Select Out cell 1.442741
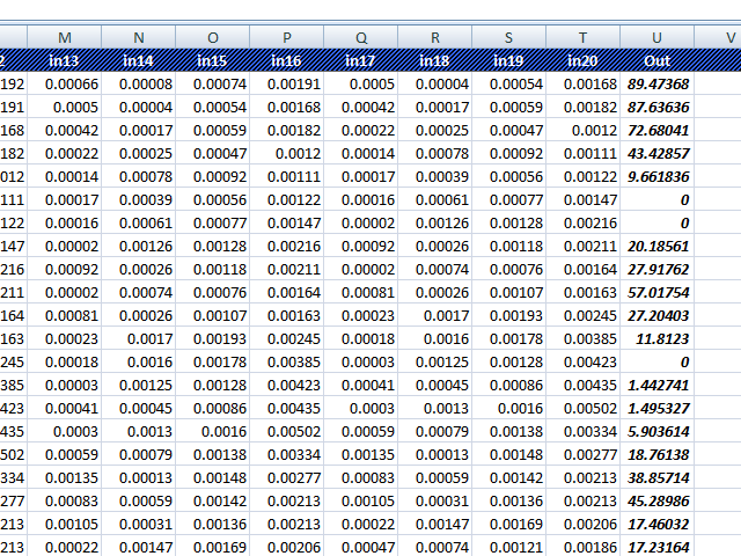 point(657,385)
